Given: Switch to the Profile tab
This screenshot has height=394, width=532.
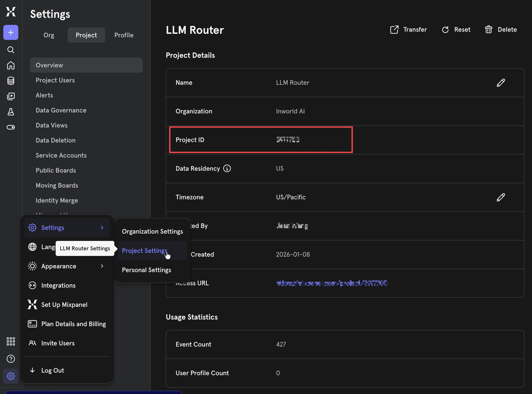Looking at the screenshot, I should (124, 35).
